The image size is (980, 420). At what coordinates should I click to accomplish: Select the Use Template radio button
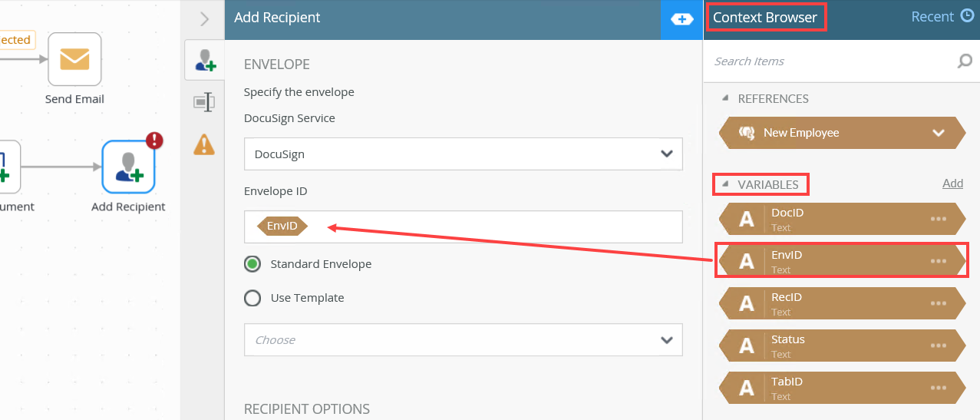(252, 298)
